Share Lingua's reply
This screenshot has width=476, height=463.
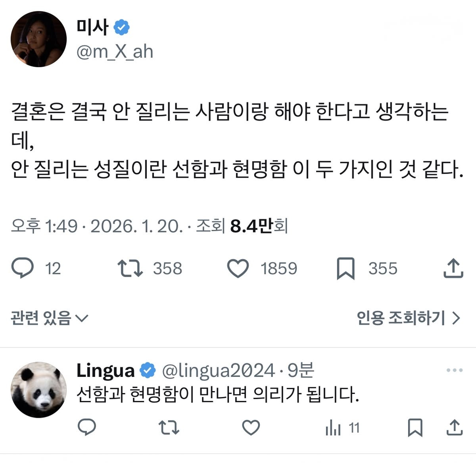(x=455, y=428)
